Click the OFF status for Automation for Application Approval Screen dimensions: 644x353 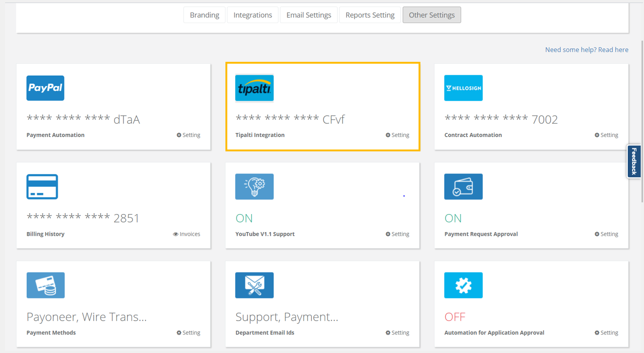click(x=455, y=317)
